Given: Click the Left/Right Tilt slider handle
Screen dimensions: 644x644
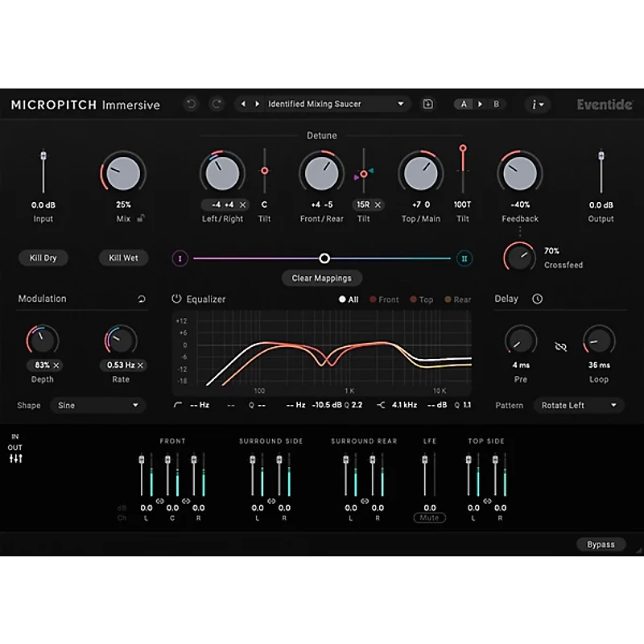Looking at the screenshot, I should coord(265,171).
